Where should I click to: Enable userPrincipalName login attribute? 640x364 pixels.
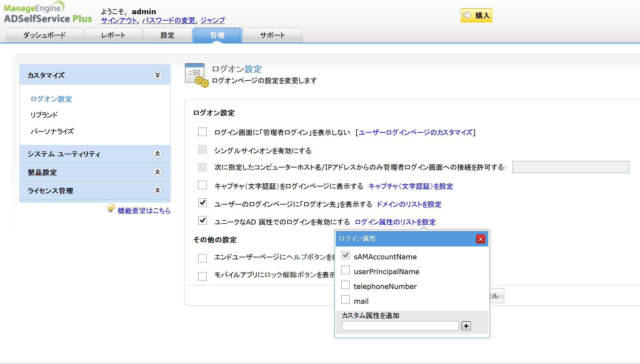345,270
